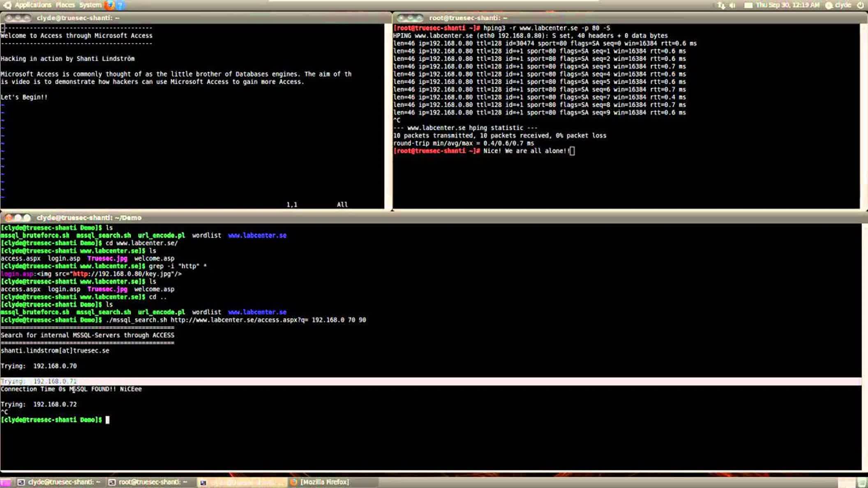
Task: Click '10 packets transmitted, 10 packets received' line
Action: tap(500, 136)
